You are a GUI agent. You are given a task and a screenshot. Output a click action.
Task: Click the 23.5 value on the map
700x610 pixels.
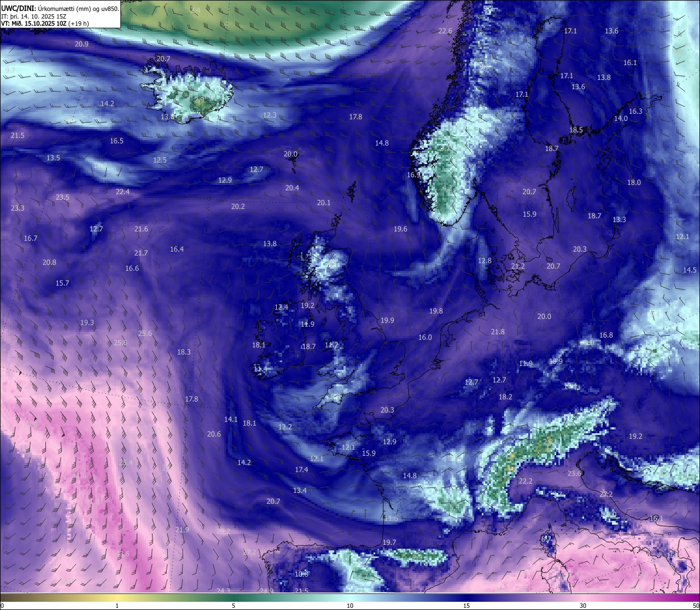click(63, 197)
